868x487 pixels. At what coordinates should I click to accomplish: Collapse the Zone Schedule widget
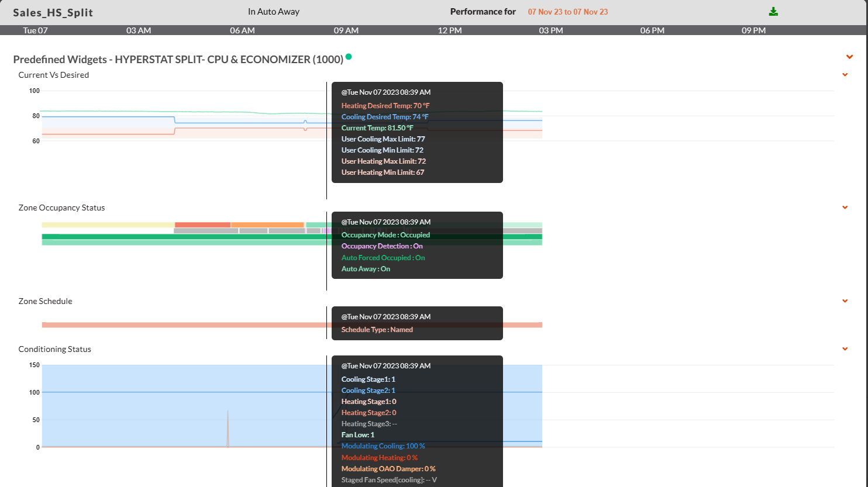(x=845, y=301)
